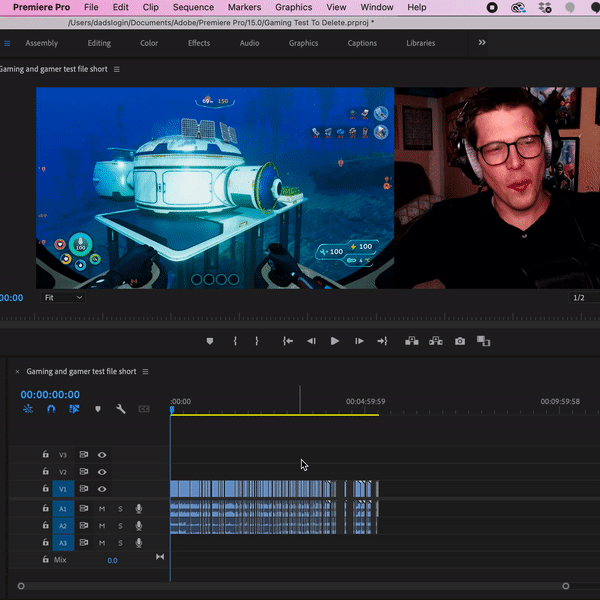Switch to the Editing workspace tab

point(99,43)
